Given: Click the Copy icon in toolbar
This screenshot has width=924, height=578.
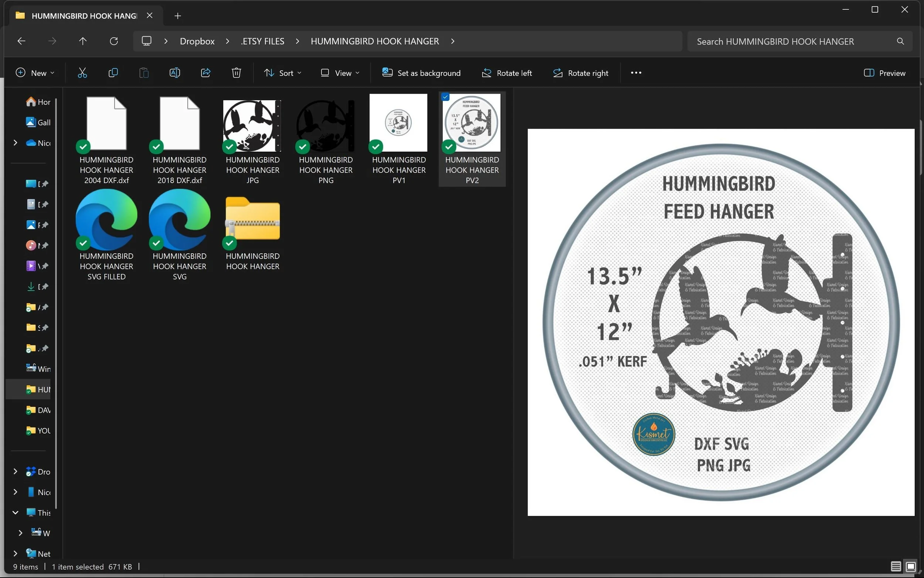Looking at the screenshot, I should tap(113, 72).
